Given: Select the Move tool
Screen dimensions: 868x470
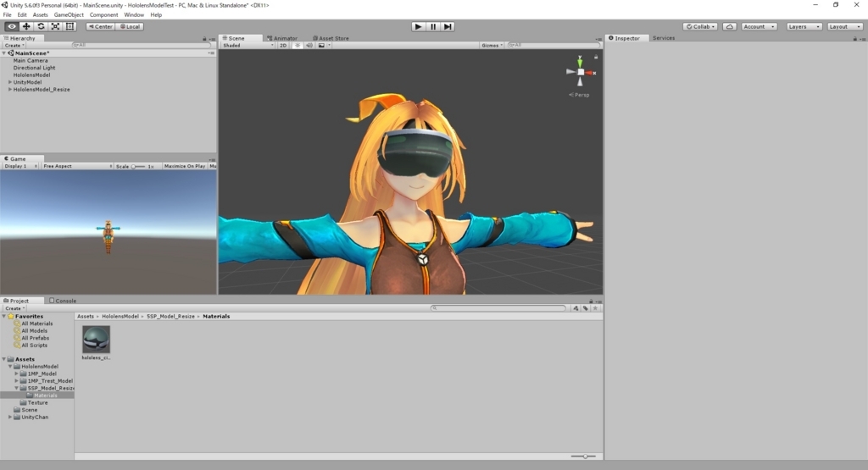Looking at the screenshot, I should coord(26,26).
